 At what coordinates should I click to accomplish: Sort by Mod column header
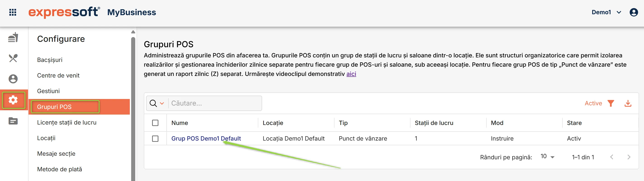tap(497, 123)
